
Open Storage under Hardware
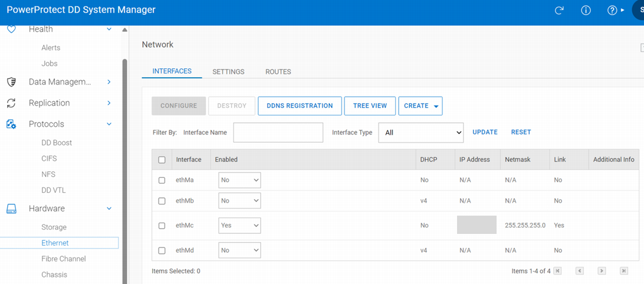point(54,227)
